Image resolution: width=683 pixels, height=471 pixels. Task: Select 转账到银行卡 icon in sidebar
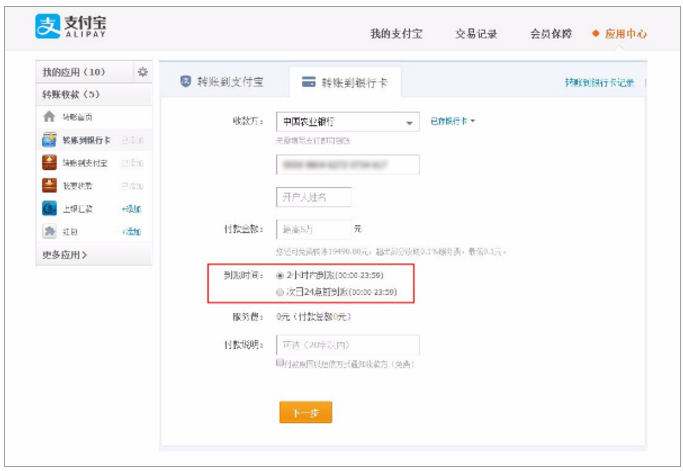(x=49, y=140)
